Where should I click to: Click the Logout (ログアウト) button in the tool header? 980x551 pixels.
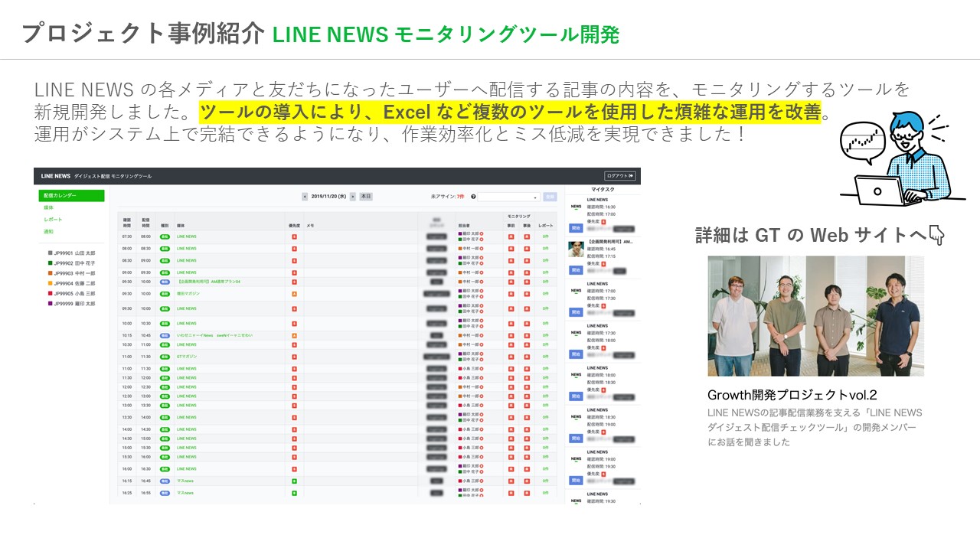pyautogui.click(x=620, y=176)
